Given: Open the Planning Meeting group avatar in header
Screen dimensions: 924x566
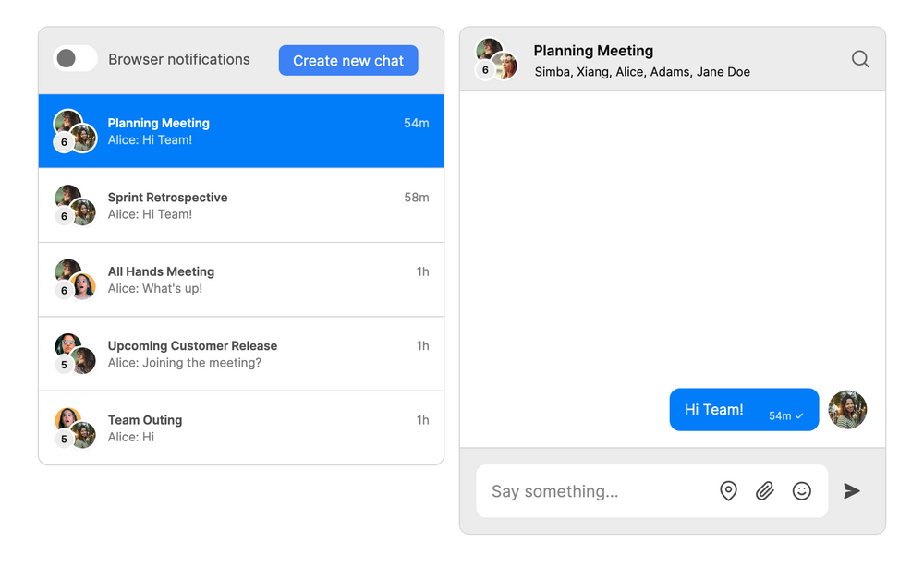Looking at the screenshot, I should pyautogui.click(x=496, y=57).
